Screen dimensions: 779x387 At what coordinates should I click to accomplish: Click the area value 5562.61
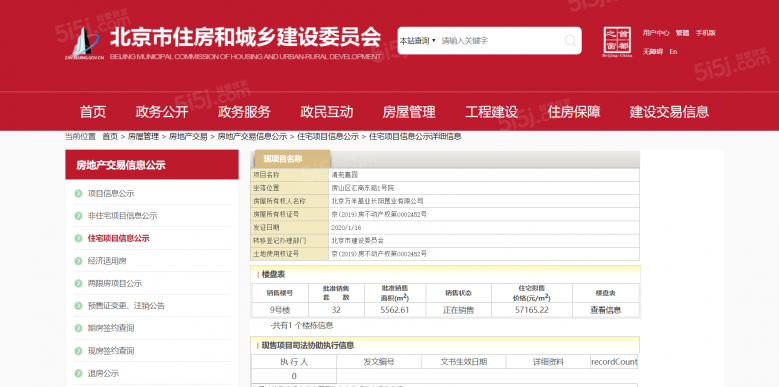coord(394,310)
